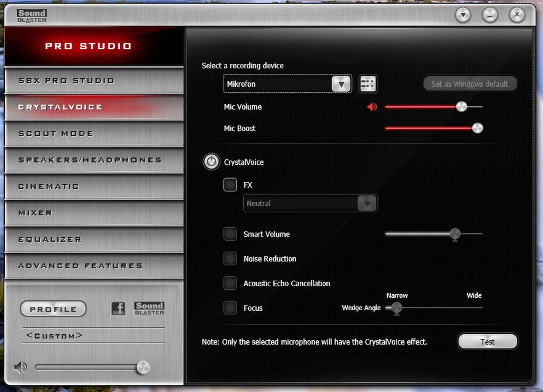Click the Pro Studio header banner
The image size is (543, 392).
[94, 46]
